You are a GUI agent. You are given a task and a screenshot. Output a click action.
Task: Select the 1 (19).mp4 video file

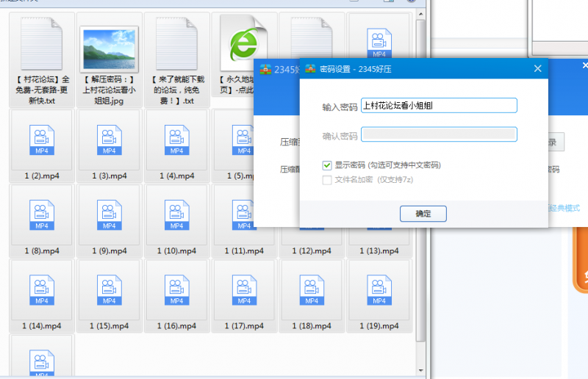(x=379, y=289)
